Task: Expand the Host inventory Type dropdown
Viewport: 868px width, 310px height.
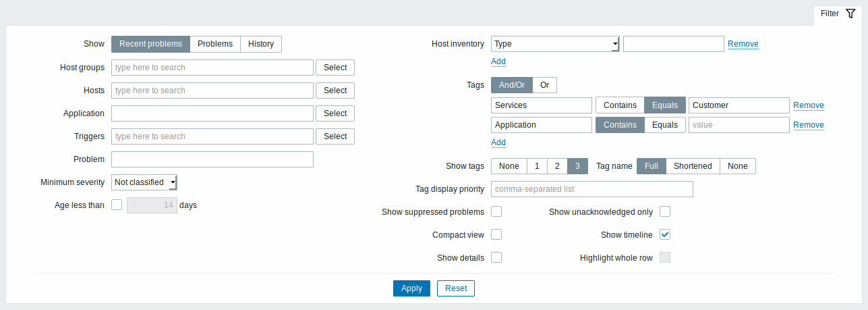Action: pos(555,44)
